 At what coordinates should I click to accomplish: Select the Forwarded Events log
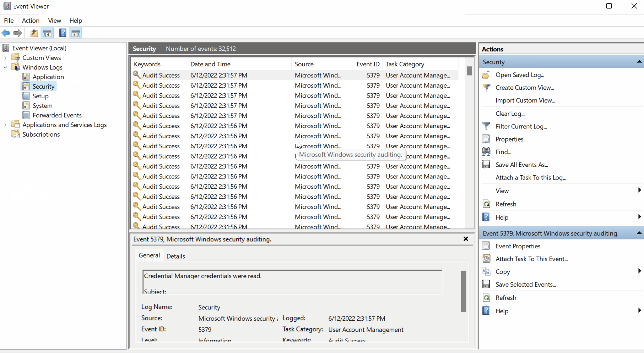tap(57, 115)
